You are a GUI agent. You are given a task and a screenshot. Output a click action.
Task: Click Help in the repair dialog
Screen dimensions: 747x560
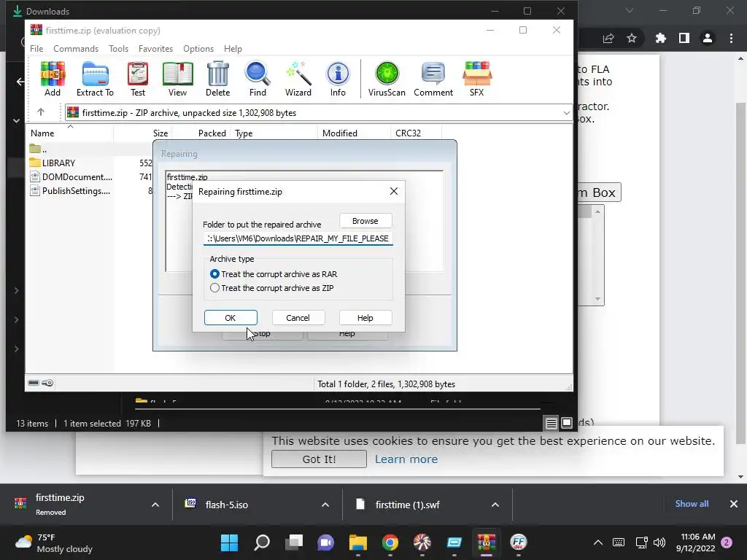365,318
